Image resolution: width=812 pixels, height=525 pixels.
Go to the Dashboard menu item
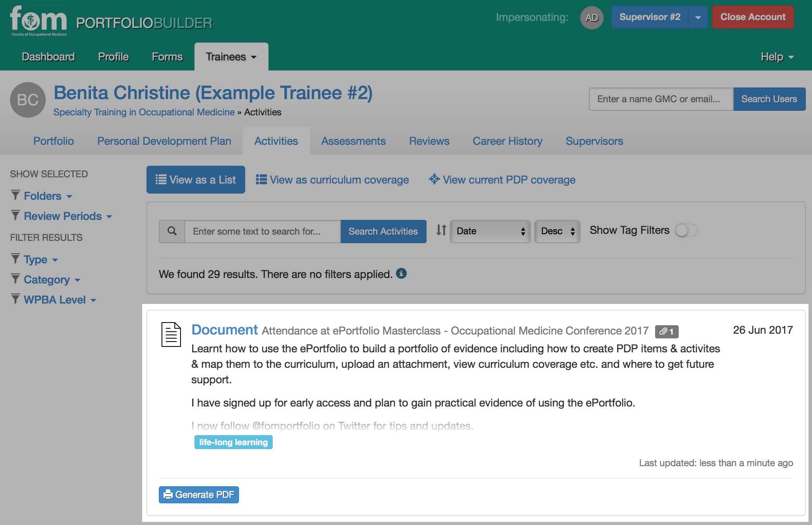(48, 57)
